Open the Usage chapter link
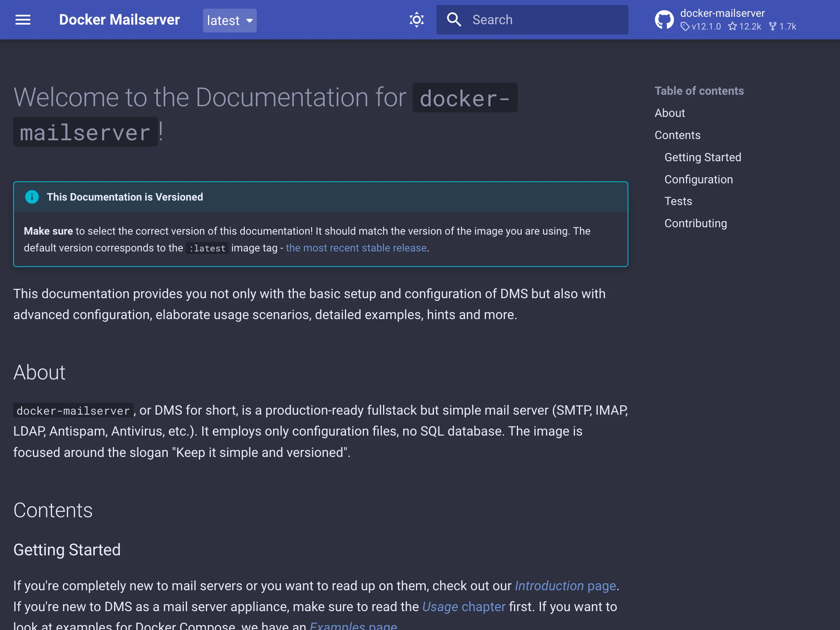Viewport: 840px width, 630px height. [463, 607]
